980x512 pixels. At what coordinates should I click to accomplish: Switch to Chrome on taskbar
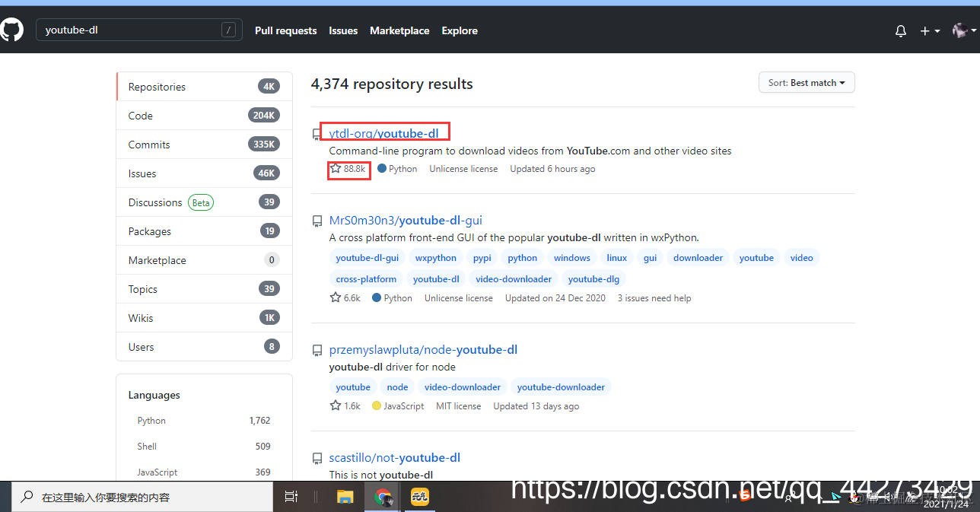[383, 498]
